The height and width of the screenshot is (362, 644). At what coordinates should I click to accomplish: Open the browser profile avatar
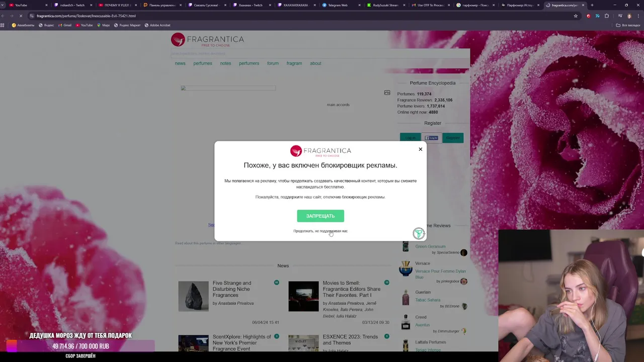pyautogui.click(x=629, y=16)
